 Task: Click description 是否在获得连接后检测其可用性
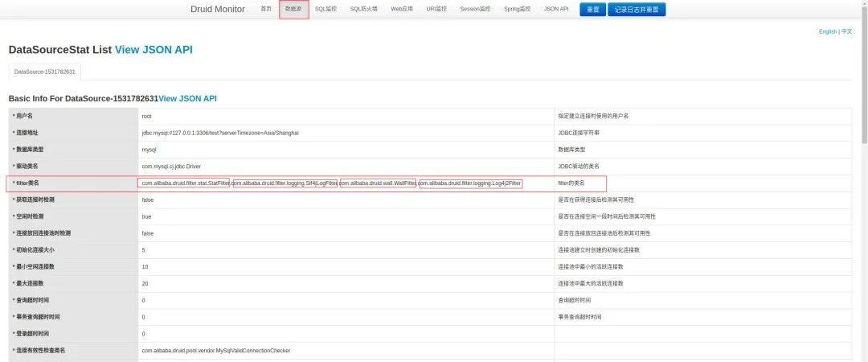596,200
